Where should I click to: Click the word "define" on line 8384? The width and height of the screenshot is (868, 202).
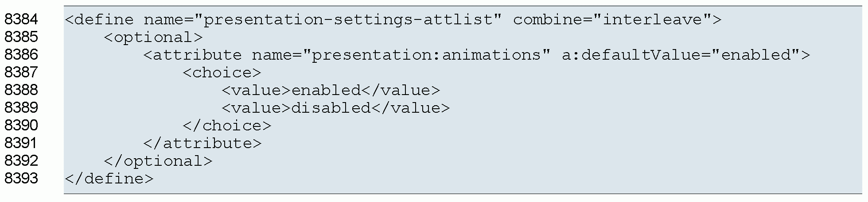click(104, 20)
